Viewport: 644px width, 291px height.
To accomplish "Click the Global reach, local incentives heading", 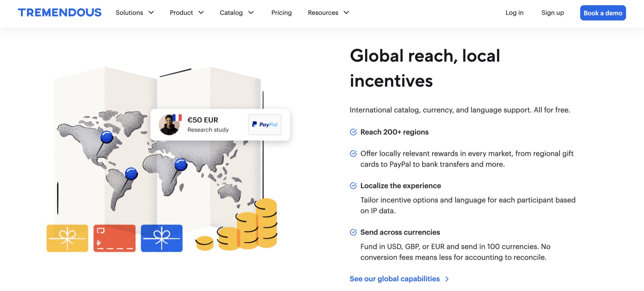I will [x=425, y=68].
